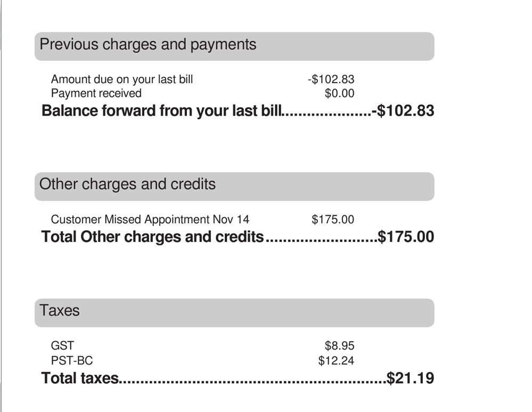
Task: Select the PST-BC tax label
Action: click(x=72, y=360)
